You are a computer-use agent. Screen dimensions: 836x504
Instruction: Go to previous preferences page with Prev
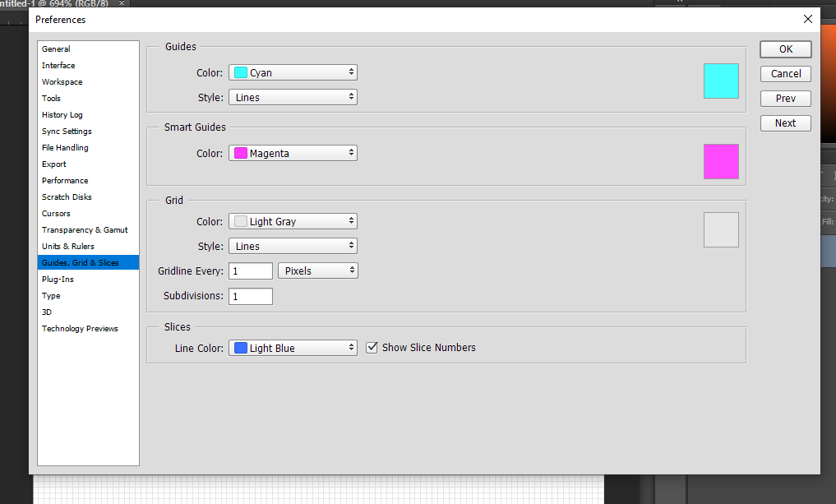(x=786, y=99)
